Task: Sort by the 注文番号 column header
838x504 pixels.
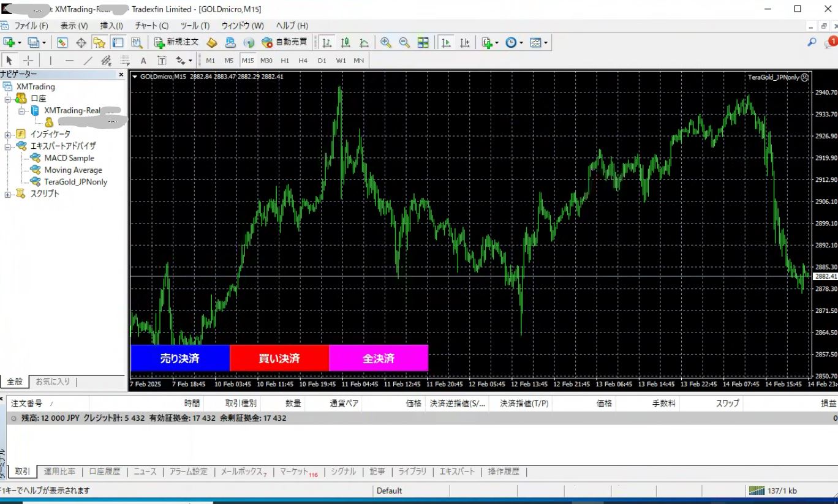Action: (48, 403)
